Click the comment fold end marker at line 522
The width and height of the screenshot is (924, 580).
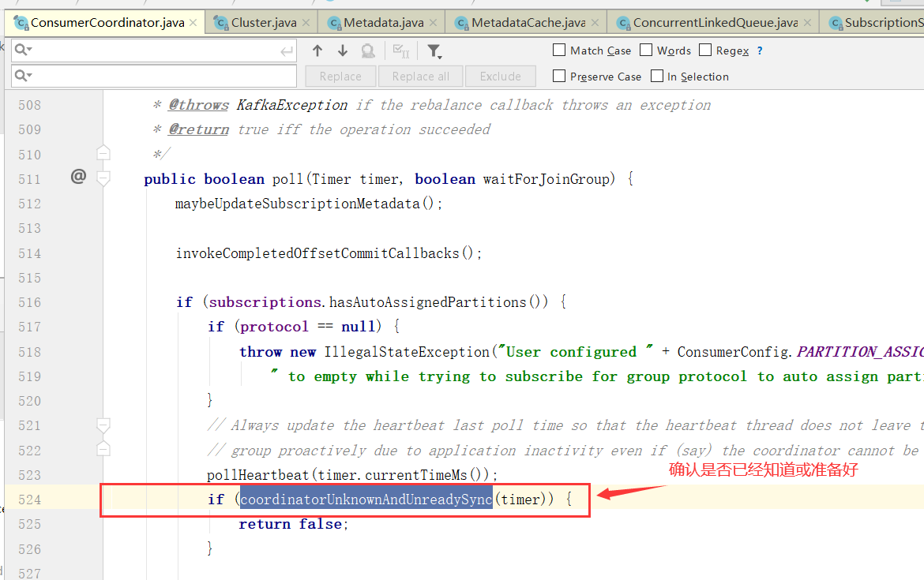pyautogui.click(x=103, y=449)
